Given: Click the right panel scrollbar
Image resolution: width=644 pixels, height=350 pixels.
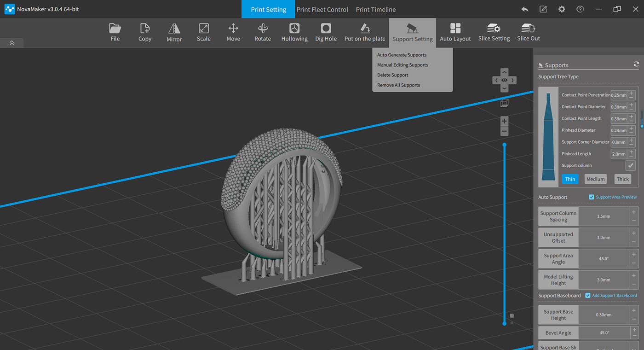Looking at the screenshot, I should [642, 119].
